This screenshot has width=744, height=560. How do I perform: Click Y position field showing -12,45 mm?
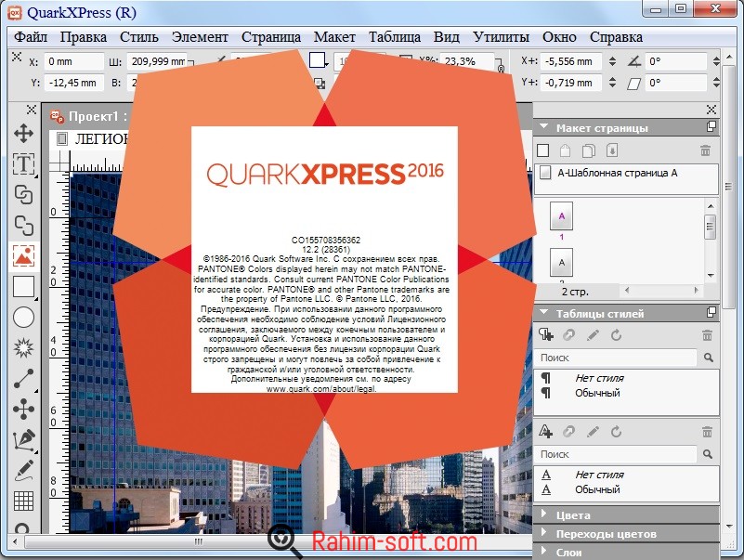coord(74,83)
